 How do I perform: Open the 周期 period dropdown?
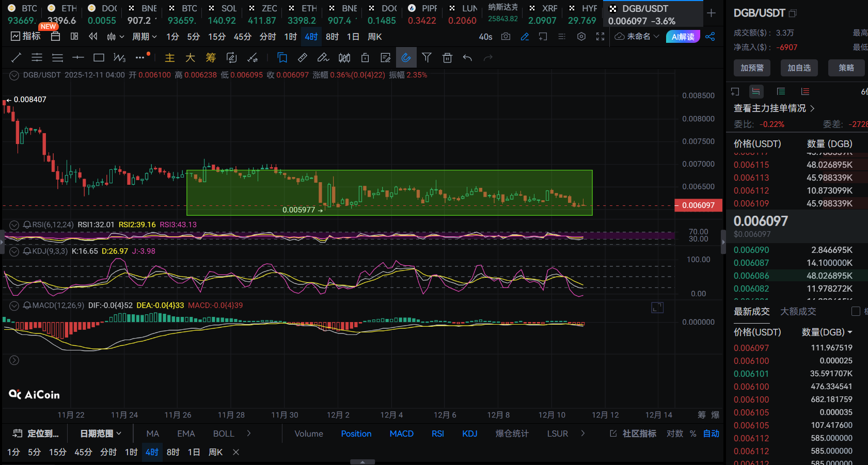(144, 37)
